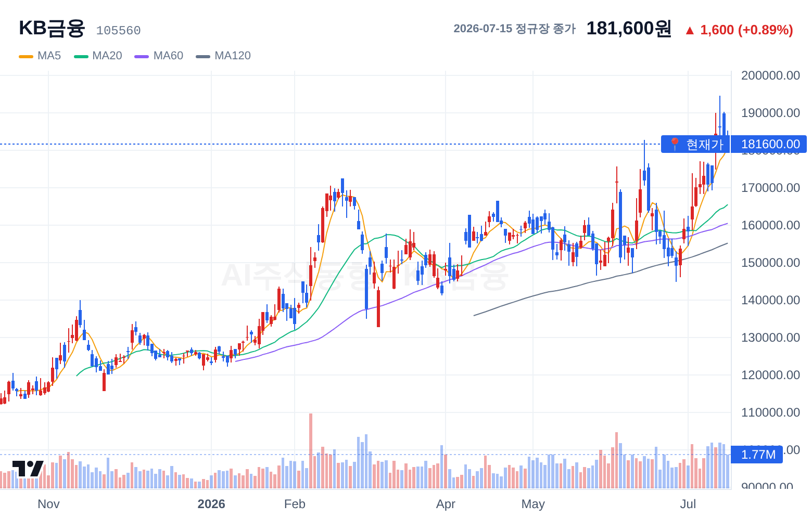Click the 2026-07-15 정규장 종가 date text
The width and height of the screenshot is (812, 518).
514,29
